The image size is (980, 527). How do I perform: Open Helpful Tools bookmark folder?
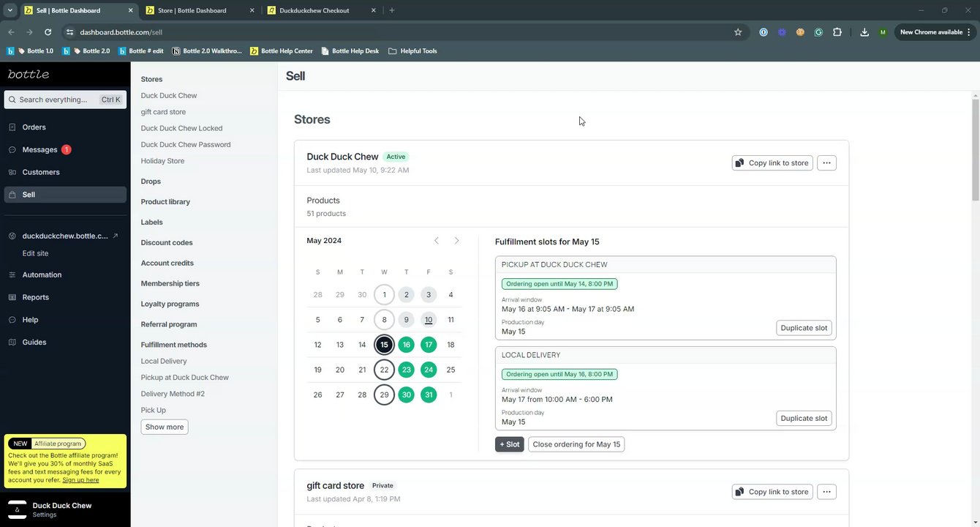[x=413, y=51]
